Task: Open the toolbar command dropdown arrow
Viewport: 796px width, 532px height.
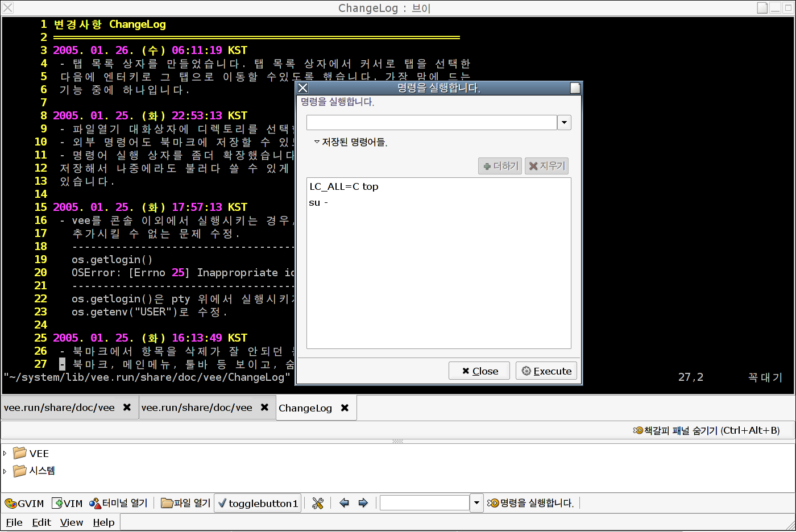Action: [x=476, y=503]
